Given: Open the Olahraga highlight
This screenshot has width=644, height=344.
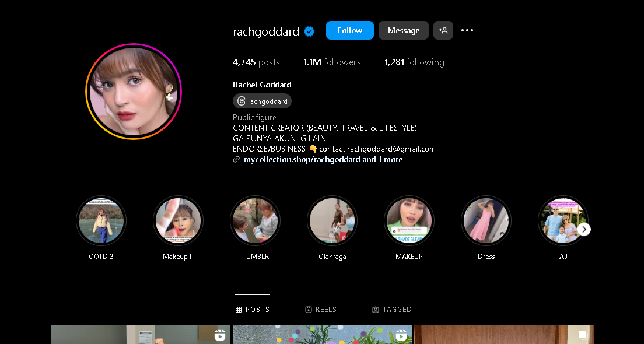Looking at the screenshot, I should pos(332,221).
